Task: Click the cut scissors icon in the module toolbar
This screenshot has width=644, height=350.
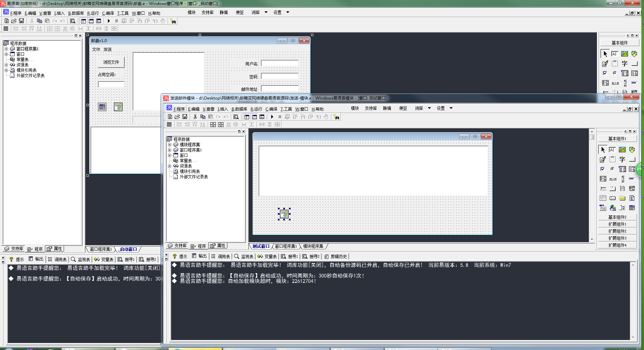Action: click(x=195, y=117)
